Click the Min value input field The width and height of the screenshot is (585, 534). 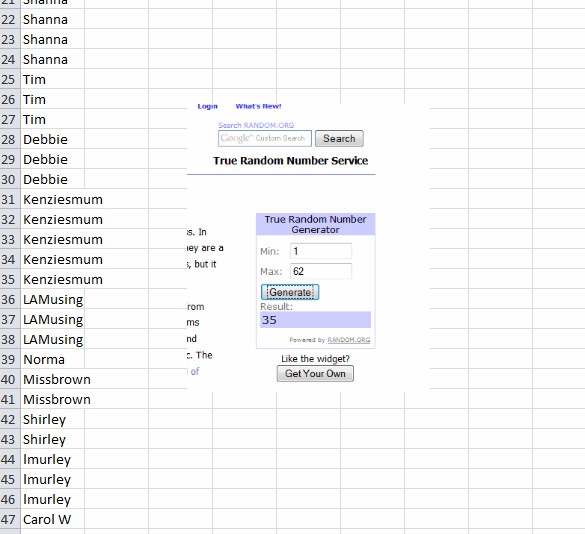pyautogui.click(x=321, y=251)
